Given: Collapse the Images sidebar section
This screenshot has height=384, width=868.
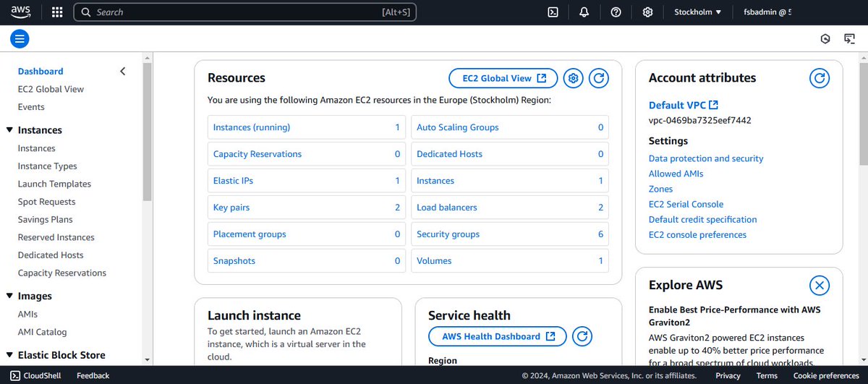Looking at the screenshot, I should (10, 296).
